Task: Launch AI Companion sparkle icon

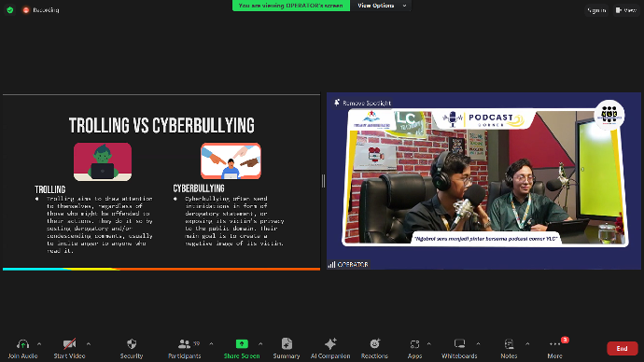Action: (x=330, y=344)
